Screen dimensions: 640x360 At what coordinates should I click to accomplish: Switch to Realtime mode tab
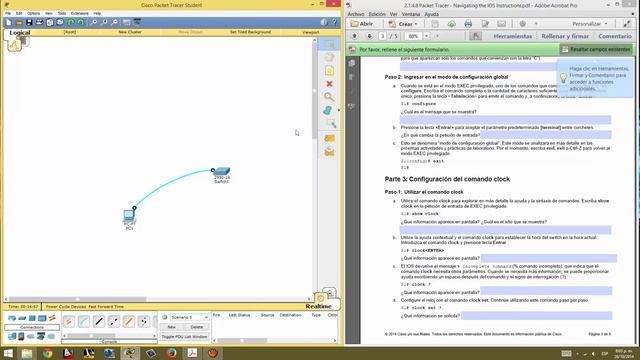coord(318,306)
